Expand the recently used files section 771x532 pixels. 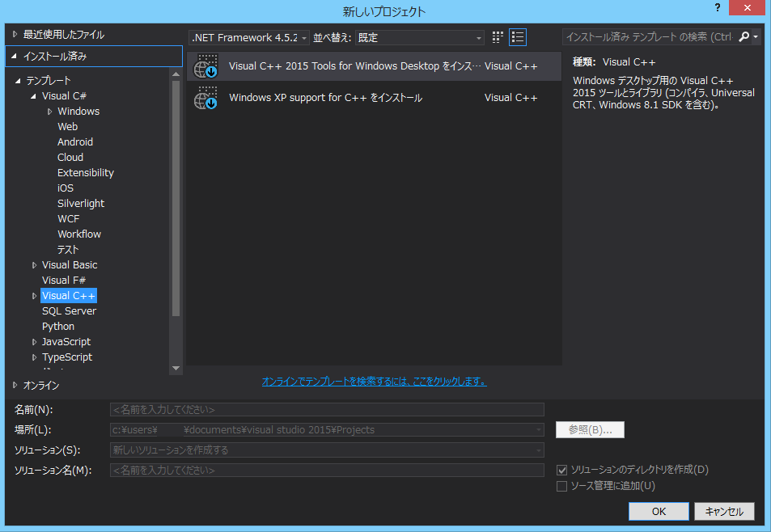pos(15,35)
